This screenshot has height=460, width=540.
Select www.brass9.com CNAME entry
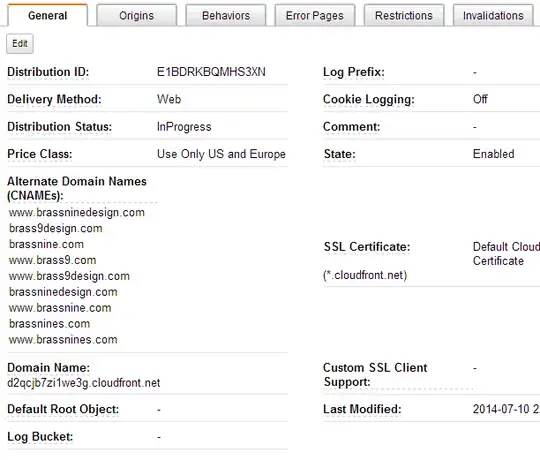pyautogui.click(x=53, y=260)
